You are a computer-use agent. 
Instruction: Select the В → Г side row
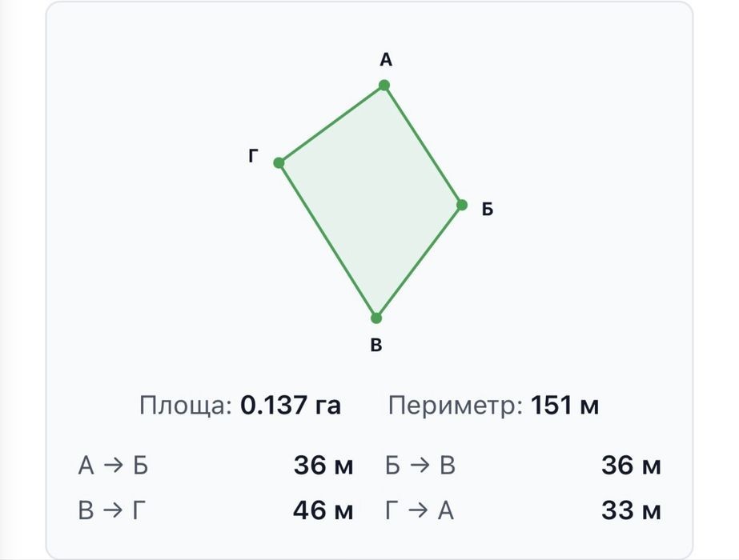[x=216, y=510]
